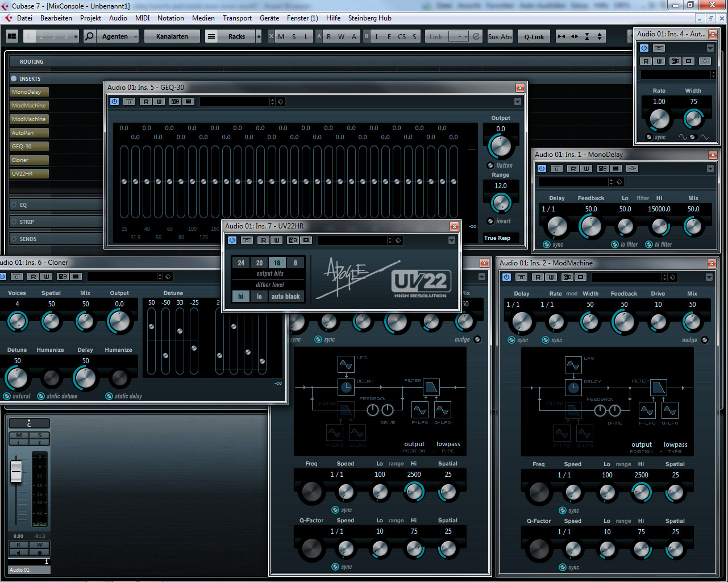Click the lowpass filter icon in ModMachine Ins. 2

[x=659, y=388]
